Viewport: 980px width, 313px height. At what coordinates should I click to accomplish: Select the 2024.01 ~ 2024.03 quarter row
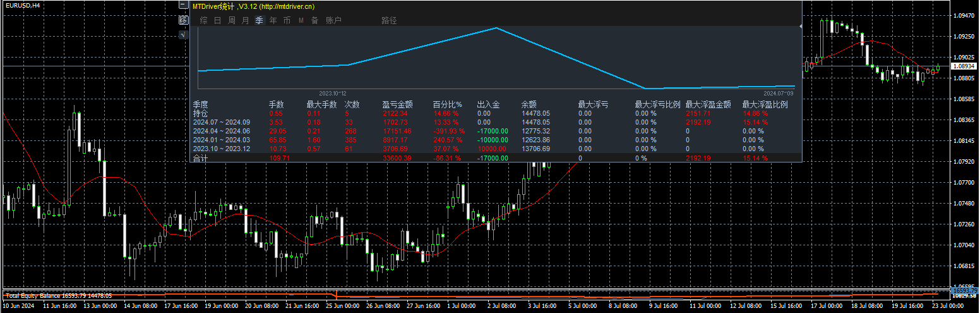[x=496, y=140]
